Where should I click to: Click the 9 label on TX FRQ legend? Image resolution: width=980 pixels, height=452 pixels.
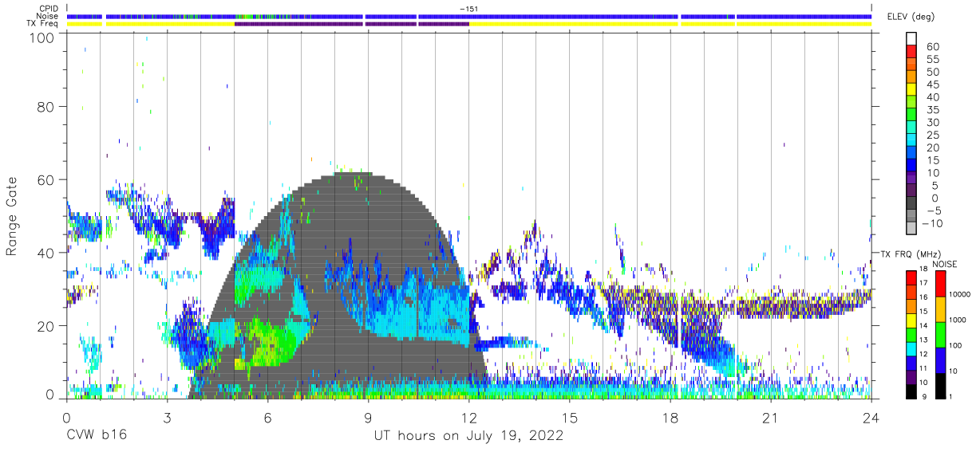tap(924, 398)
